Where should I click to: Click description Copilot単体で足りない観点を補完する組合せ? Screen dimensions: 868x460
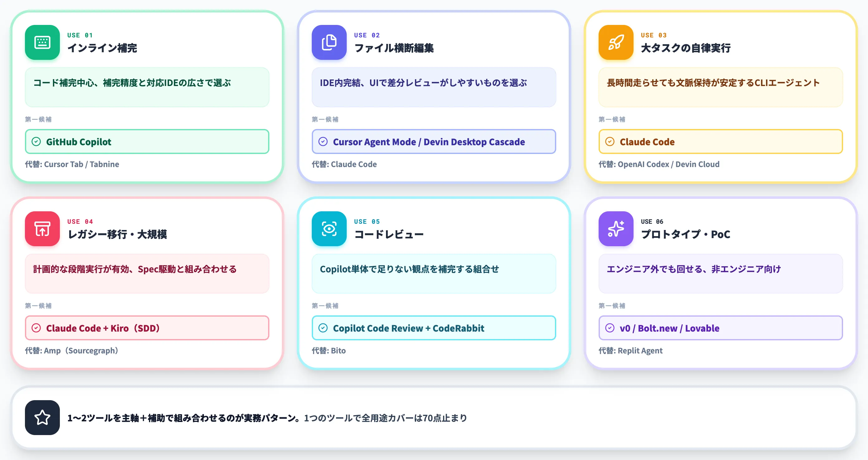tap(409, 269)
